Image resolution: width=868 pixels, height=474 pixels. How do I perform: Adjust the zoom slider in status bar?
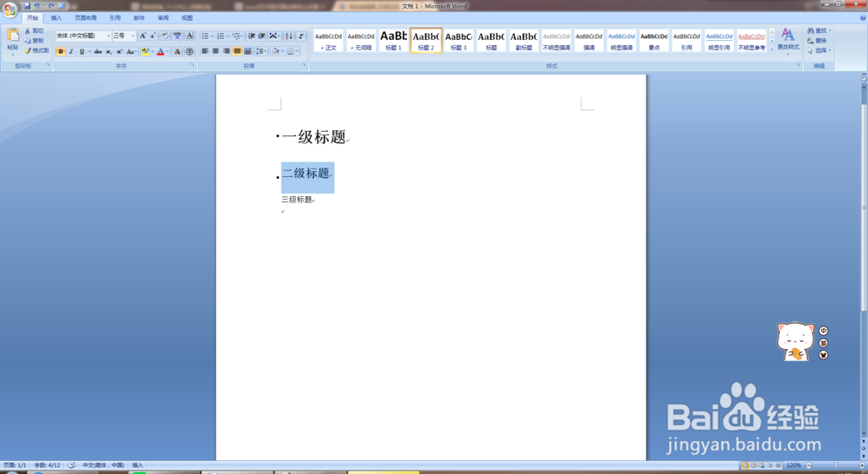835,465
